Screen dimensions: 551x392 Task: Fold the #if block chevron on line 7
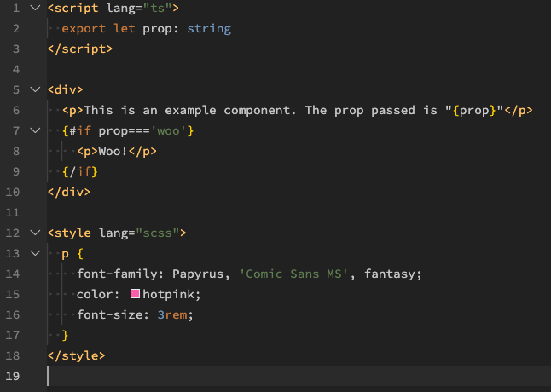click(x=36, y=130)
